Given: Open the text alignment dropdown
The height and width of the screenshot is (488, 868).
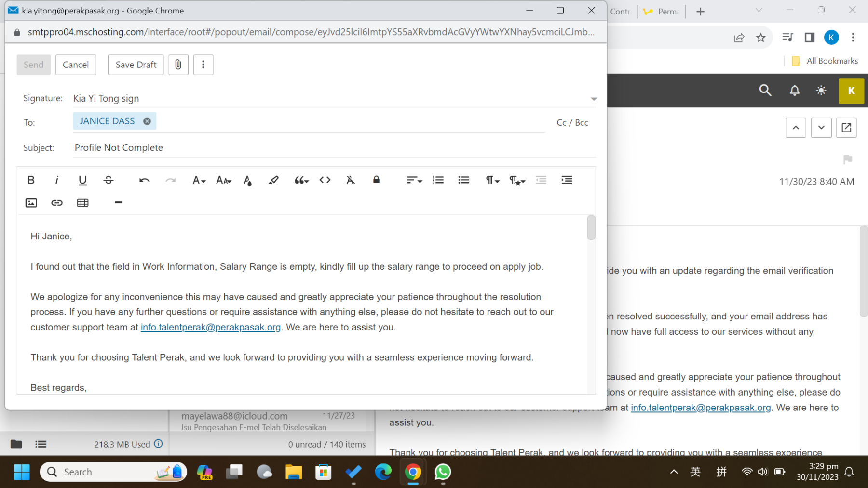Looking at the screenshot, I should click(414, 180).
